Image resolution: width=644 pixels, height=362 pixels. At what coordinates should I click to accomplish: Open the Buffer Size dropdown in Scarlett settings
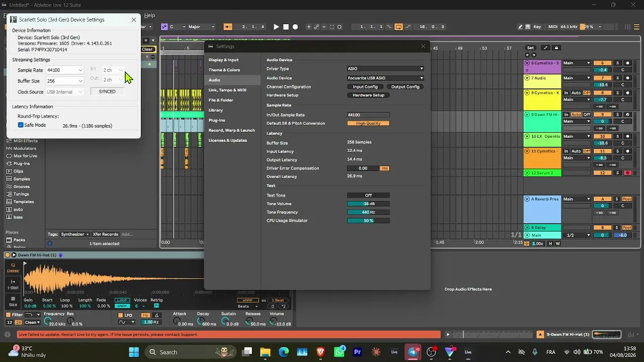click(64, 81)
